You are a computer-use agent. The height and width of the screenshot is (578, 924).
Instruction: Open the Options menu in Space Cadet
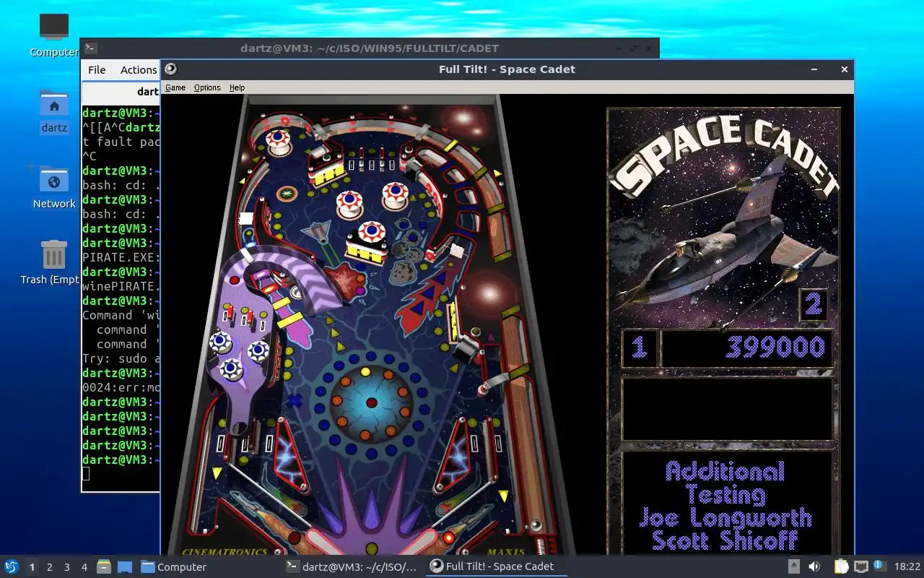[207, 87]
